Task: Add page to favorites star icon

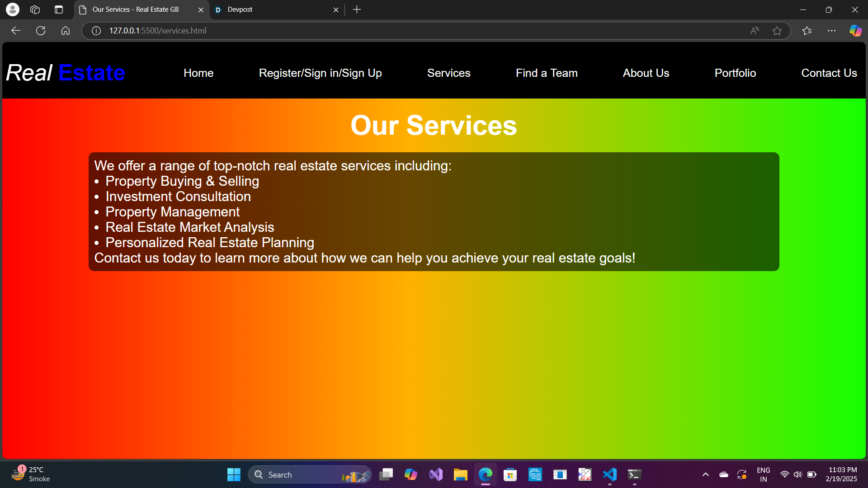Action: coord(777,31)
